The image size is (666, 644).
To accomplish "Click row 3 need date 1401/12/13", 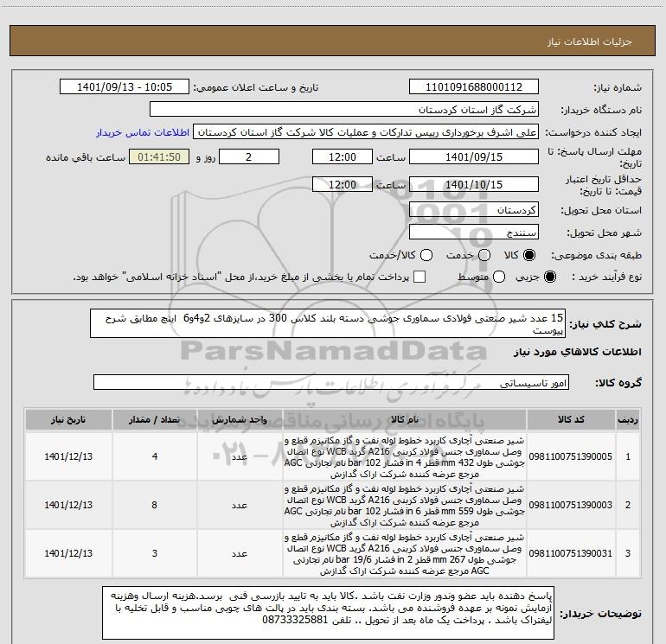I will pos(68,553).
